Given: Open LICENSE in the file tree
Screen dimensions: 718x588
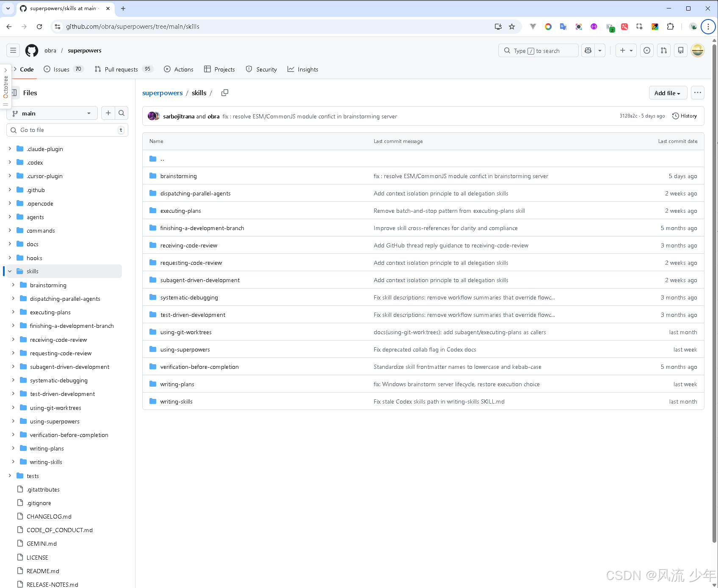Looking at the screenshot, I should pyautogui.click(x=37, y=558).
